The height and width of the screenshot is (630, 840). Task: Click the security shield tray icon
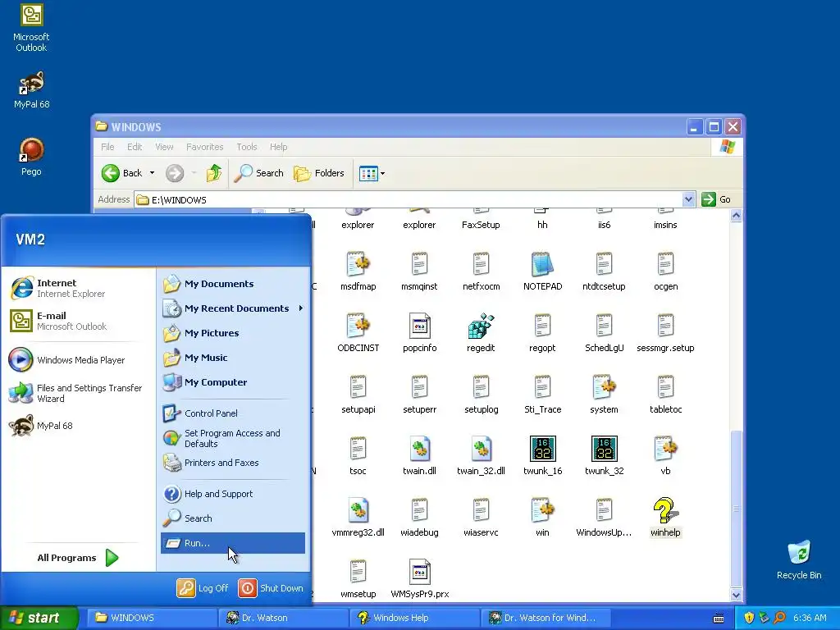tap(749, 618)
